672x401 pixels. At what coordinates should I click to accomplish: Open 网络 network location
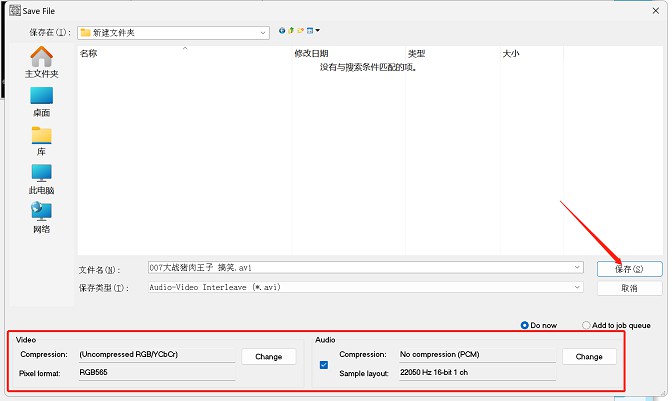click(41, 217)
